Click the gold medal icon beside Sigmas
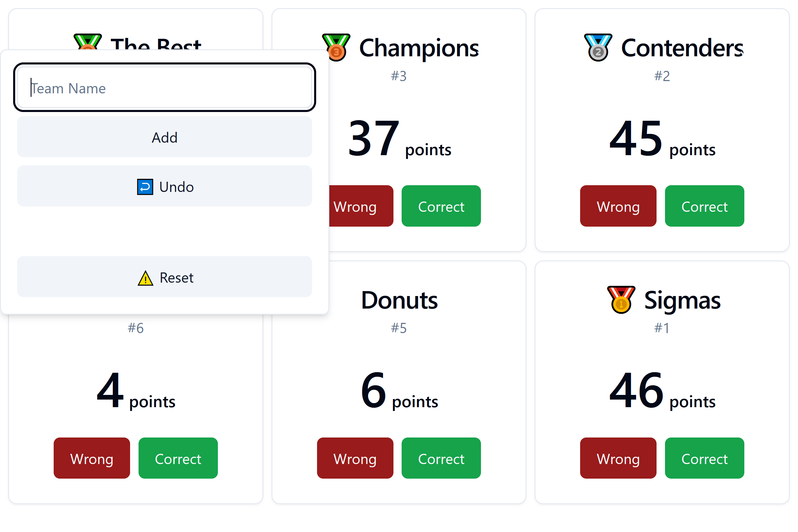This screenshot has width=798, height=532. 621,300
